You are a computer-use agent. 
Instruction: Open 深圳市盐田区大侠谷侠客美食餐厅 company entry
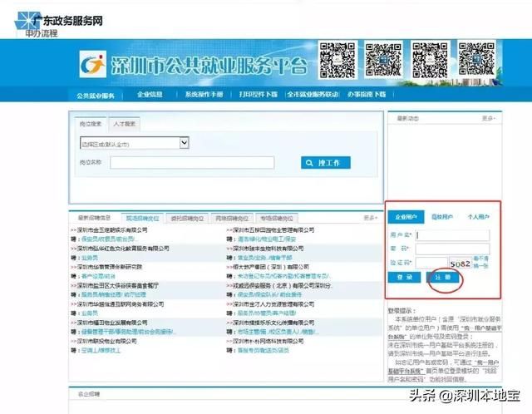(x=117, y=285)
